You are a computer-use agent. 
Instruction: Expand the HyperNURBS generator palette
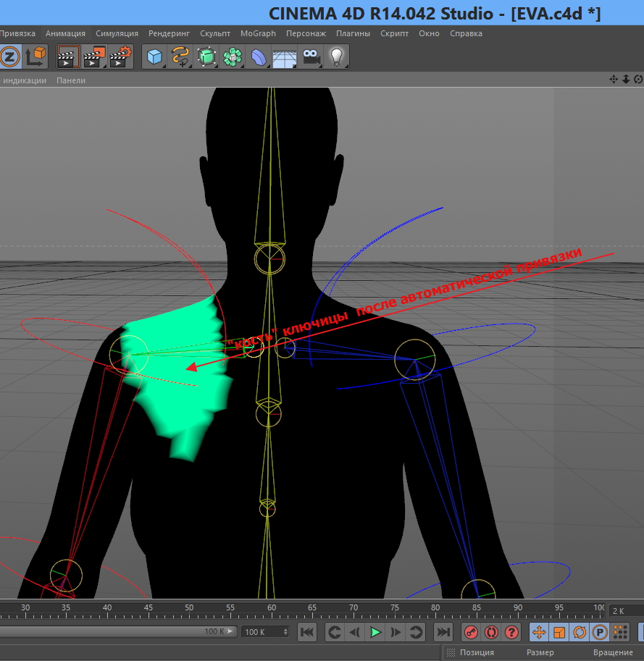[207, 56]
